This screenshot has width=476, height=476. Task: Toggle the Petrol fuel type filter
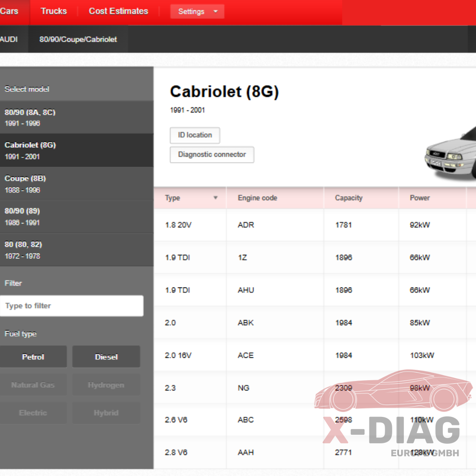coord(33,357)
